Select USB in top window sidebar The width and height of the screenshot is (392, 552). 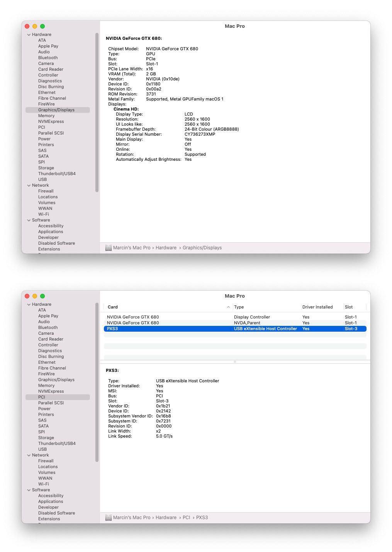click(x=42, y=179)
